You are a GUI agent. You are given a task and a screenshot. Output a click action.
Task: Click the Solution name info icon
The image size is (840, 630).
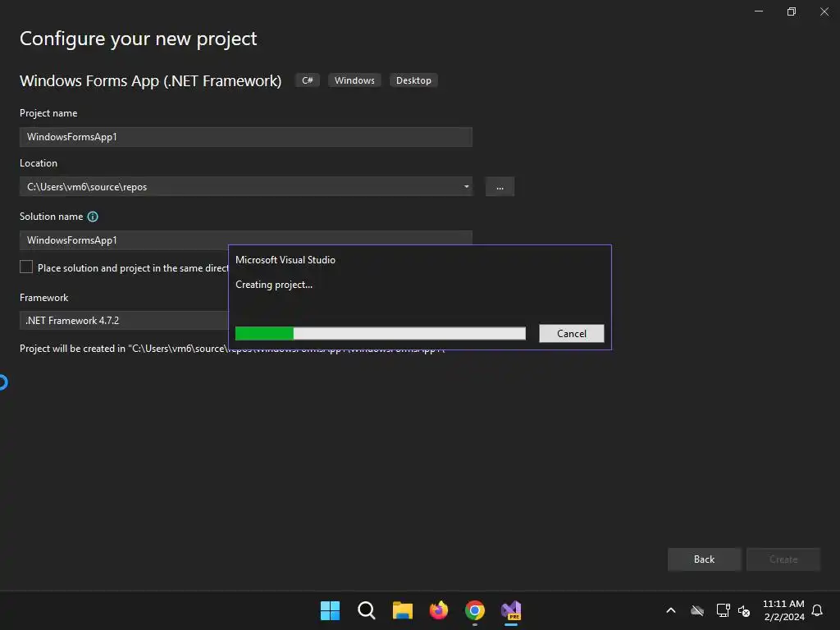click(93, 217)
